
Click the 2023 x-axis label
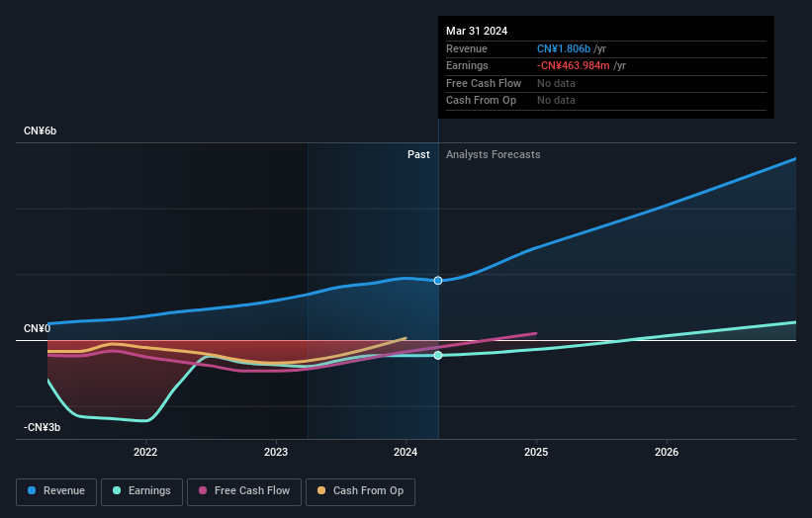click(x=276, y=453)
